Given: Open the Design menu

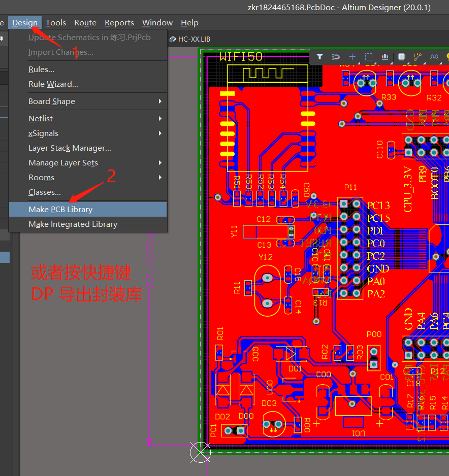Looking at the screenshot, I should coord(25,23).
